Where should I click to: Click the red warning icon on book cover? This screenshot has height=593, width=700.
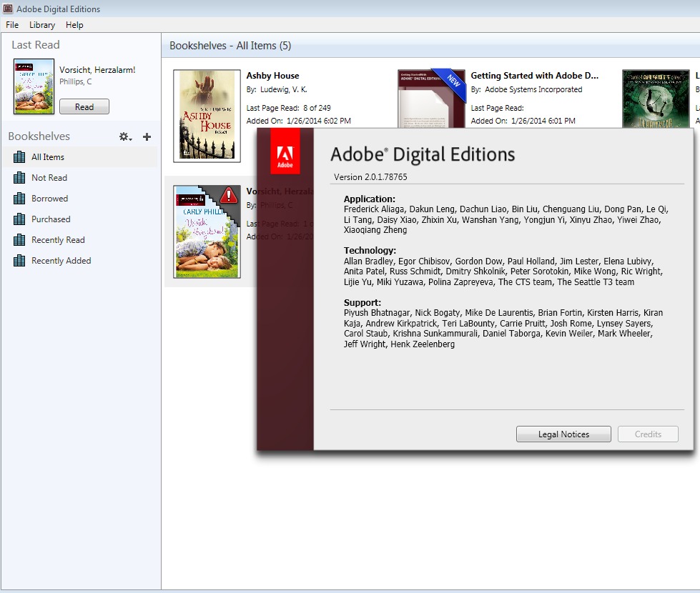pyautogui.click(x=229, y=195)
